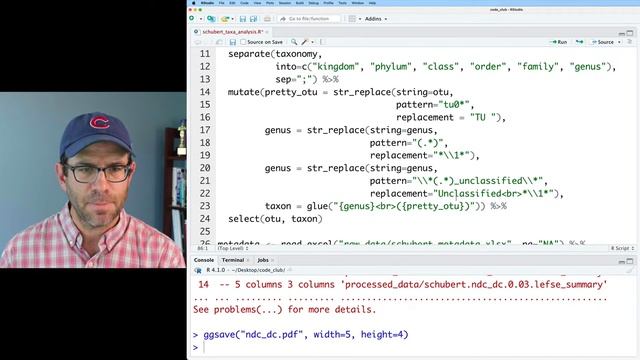Open the Help menu
The width and height of the screenshot is (640, 360).
coord(372,3)
